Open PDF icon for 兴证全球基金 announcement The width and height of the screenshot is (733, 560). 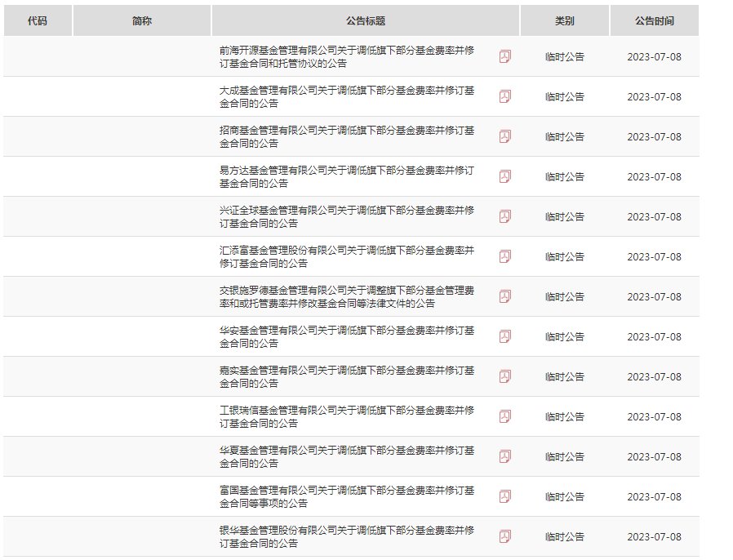tap(505, 216)
